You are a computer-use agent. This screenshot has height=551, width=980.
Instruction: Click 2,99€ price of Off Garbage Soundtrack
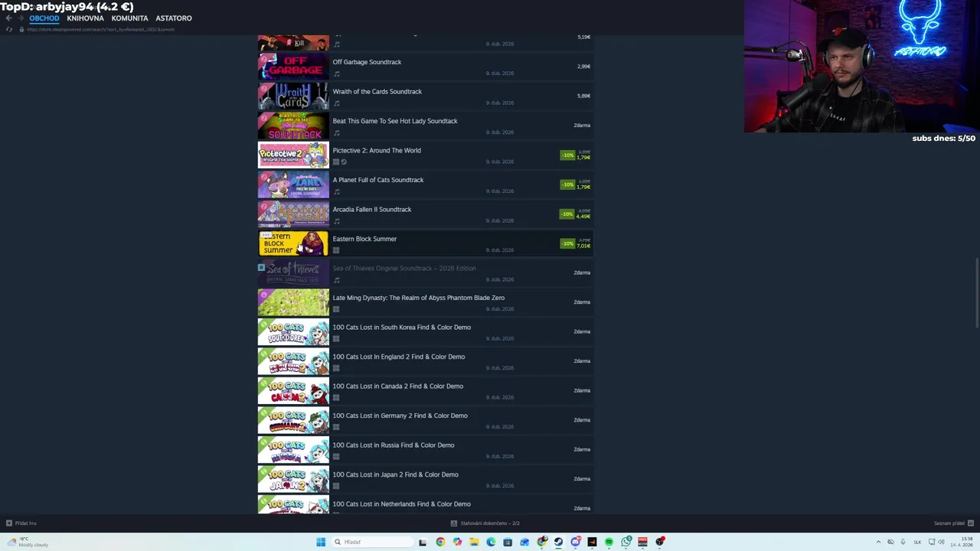(583, 67)
